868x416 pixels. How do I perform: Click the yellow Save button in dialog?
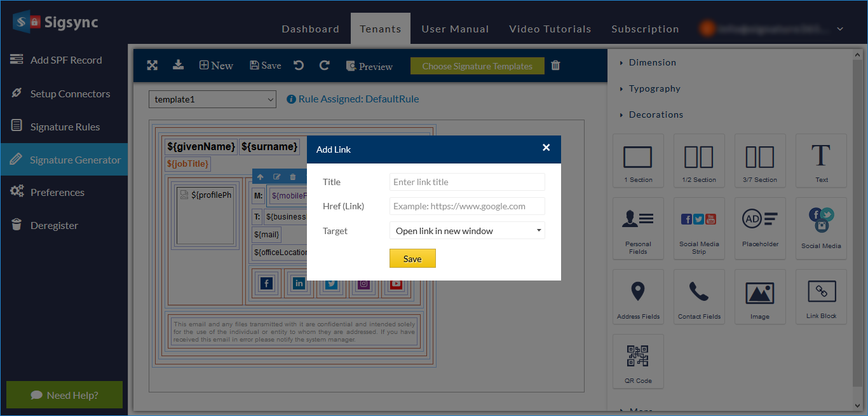[x=412, y=259]
